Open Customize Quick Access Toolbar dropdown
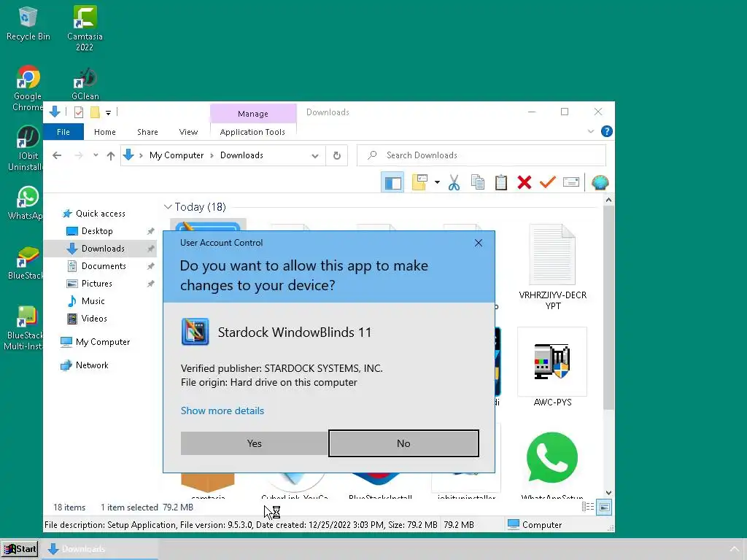The height and width of the screenshot is (560, 747). point(108,113)
